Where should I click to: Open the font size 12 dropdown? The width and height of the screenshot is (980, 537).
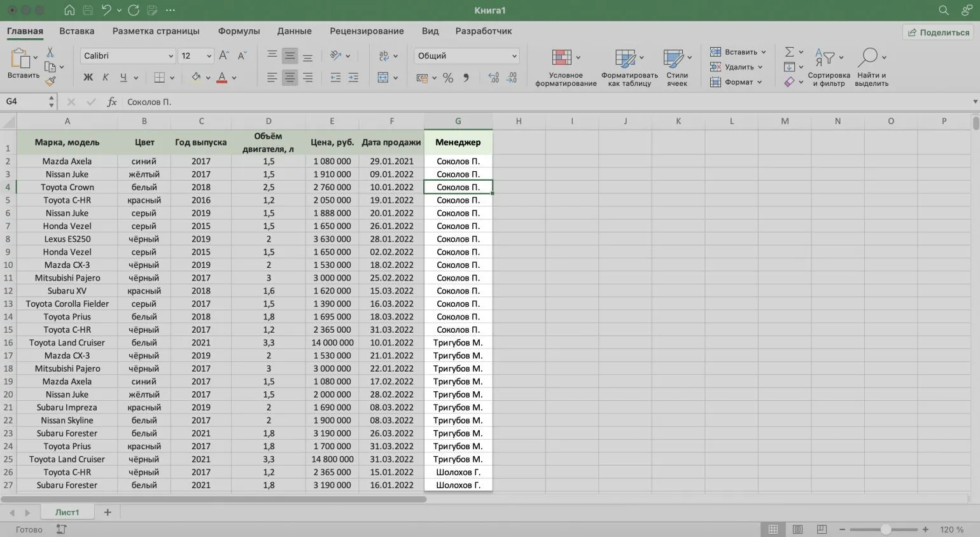coord(209,56)
